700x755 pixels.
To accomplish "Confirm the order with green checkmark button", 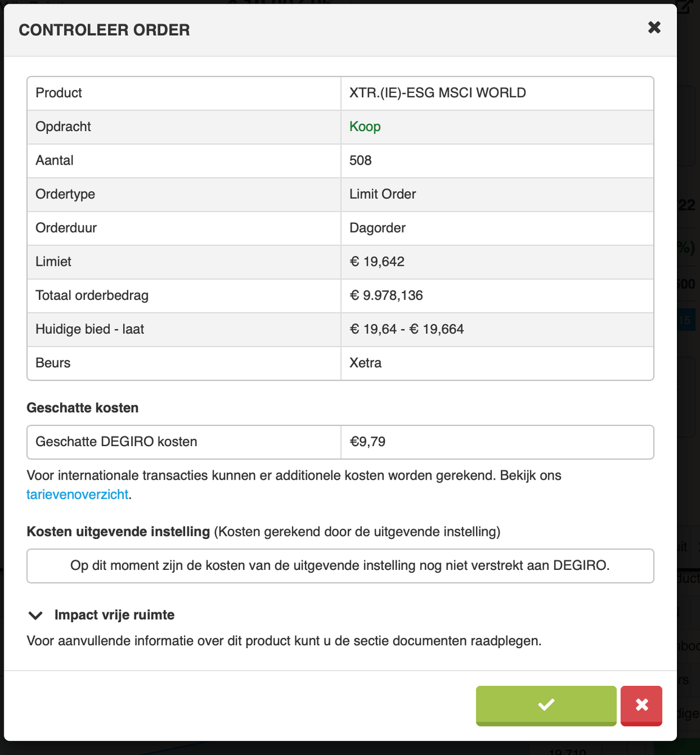I will [546, 705].
